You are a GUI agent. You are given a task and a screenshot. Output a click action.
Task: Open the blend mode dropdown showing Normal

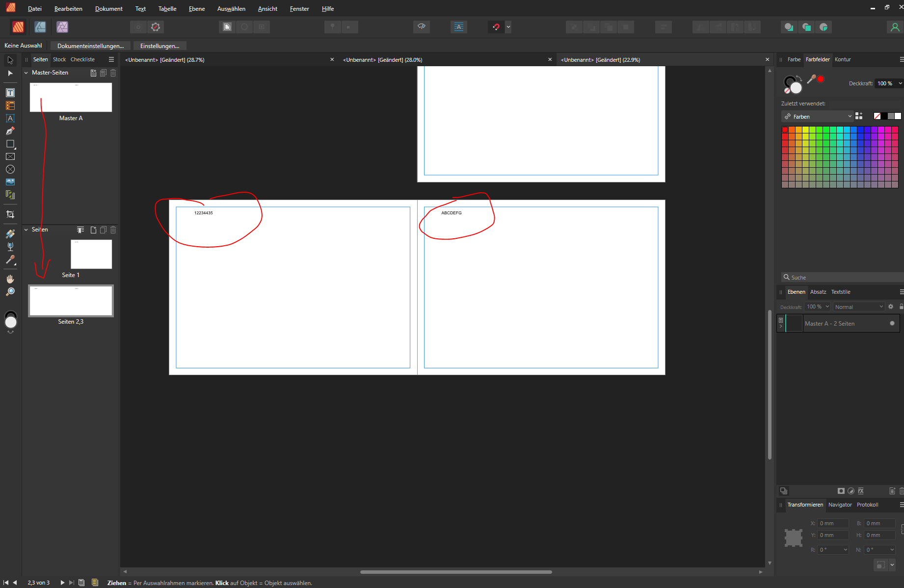[858, 306]
